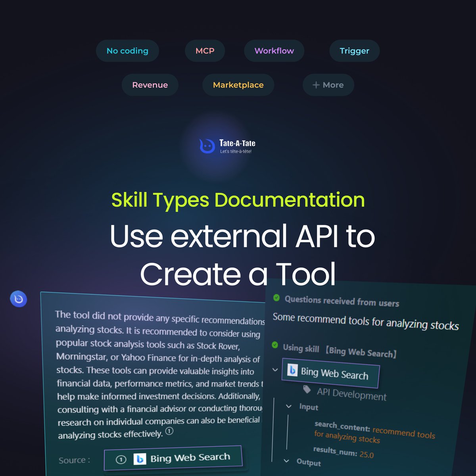This screenshot has width=476, height=476.
Task: Click the green check beside Questions received
Action: [276, 297]
